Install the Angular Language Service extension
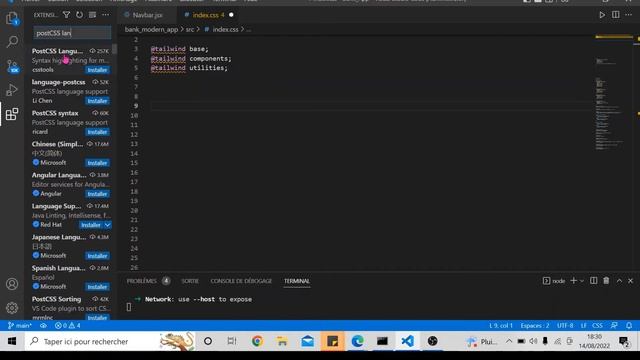This screenshot has height=360, width=640. tap(97, 194)
